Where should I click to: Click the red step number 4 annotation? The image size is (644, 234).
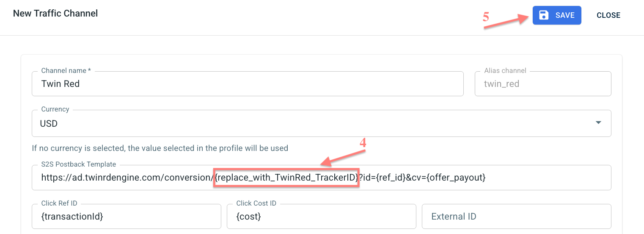pos(363,143)
